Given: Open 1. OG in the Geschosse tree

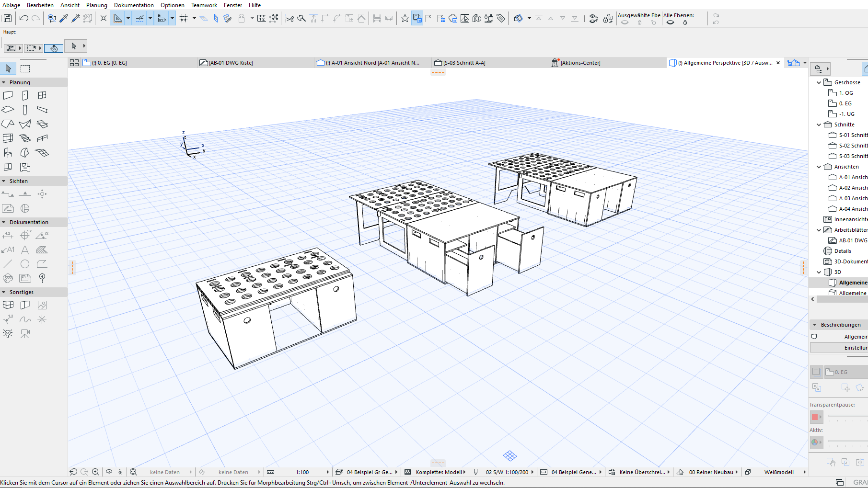Looking at the screenshot, I should (846, 93).
